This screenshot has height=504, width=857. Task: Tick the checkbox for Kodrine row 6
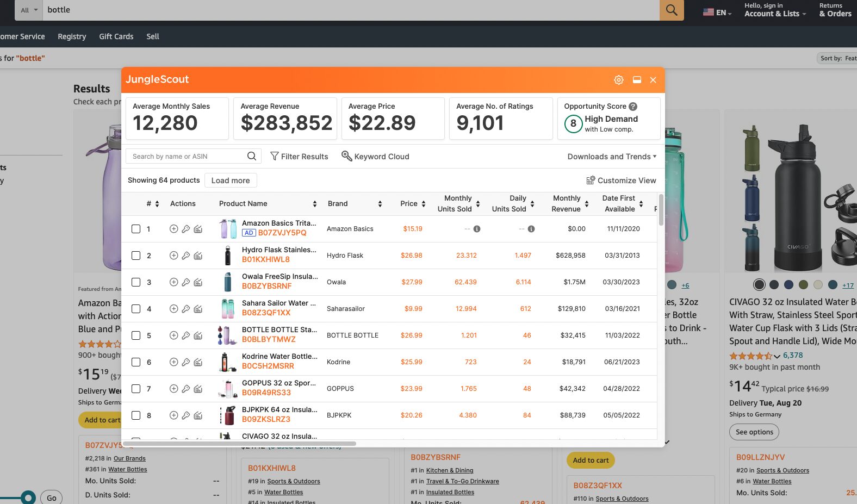[x=136, y=362]
